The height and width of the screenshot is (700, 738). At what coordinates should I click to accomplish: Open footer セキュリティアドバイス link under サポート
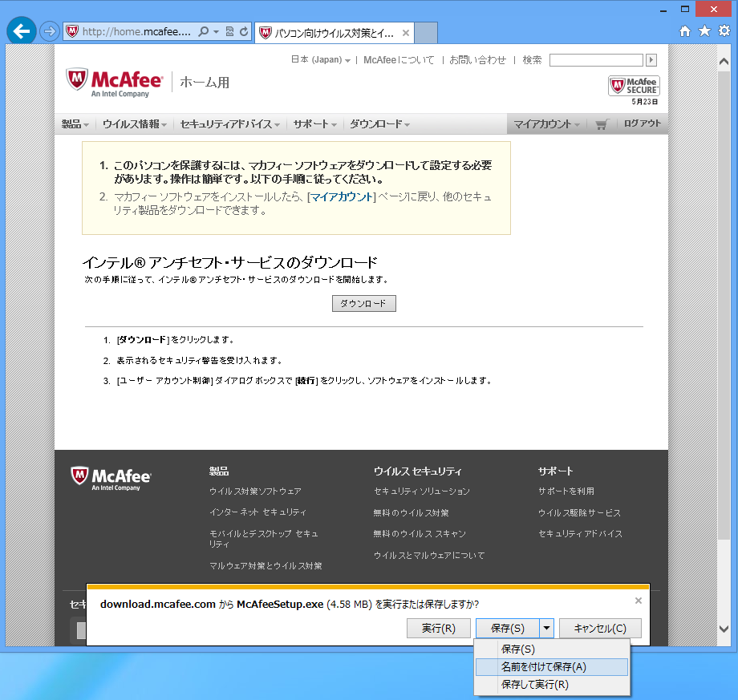coord(580,533)
